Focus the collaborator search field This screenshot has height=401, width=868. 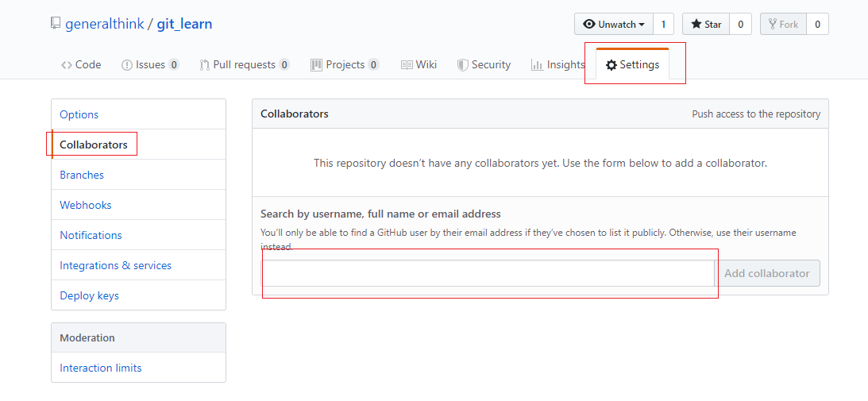[x=488, y=273]
